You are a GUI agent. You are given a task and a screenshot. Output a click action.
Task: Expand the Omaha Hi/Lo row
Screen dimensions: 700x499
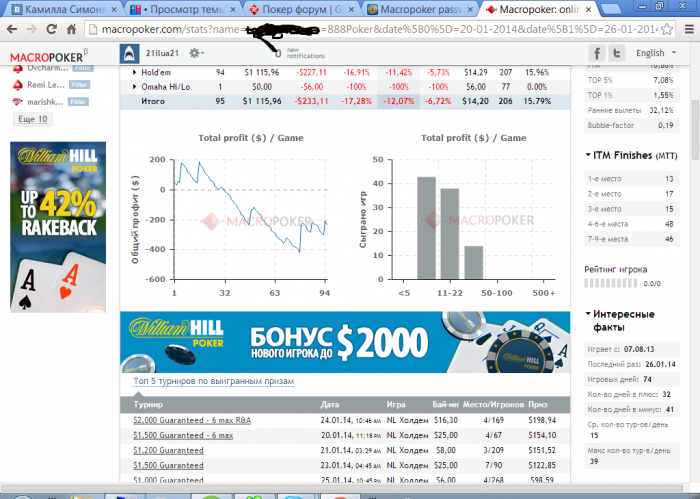point(134,87)
